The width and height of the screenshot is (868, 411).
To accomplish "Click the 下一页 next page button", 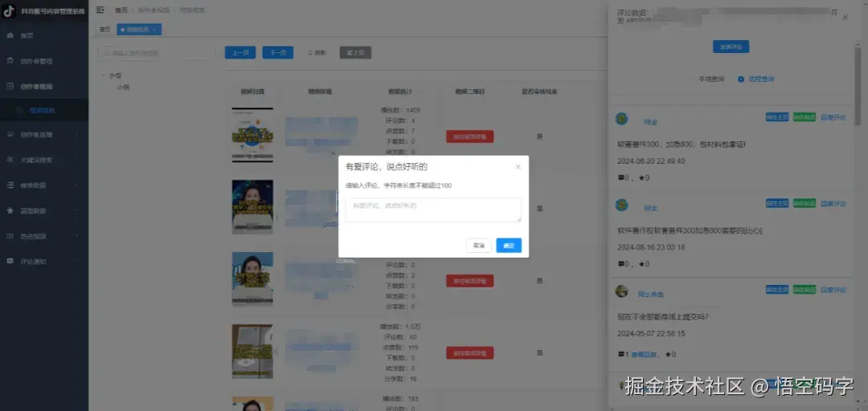I will click(277, 52).
